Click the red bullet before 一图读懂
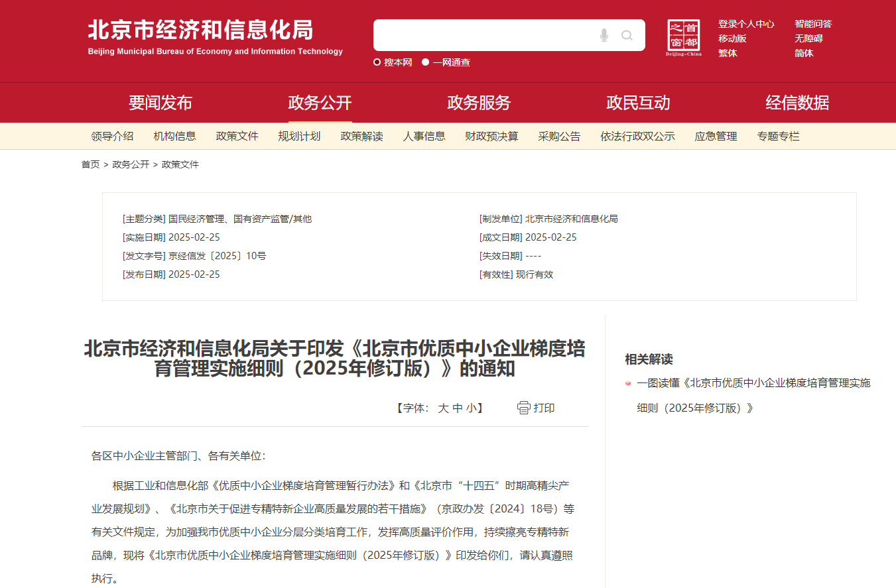 point(628,383)
